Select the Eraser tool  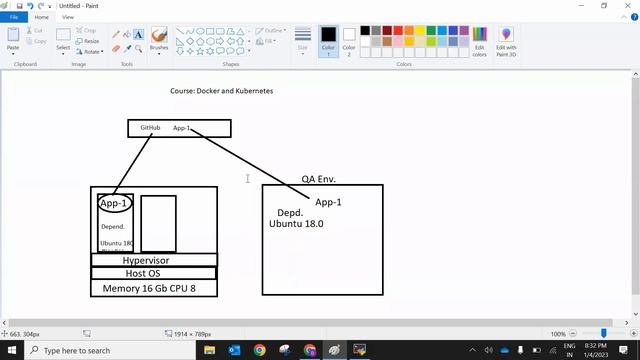(116, 49)
